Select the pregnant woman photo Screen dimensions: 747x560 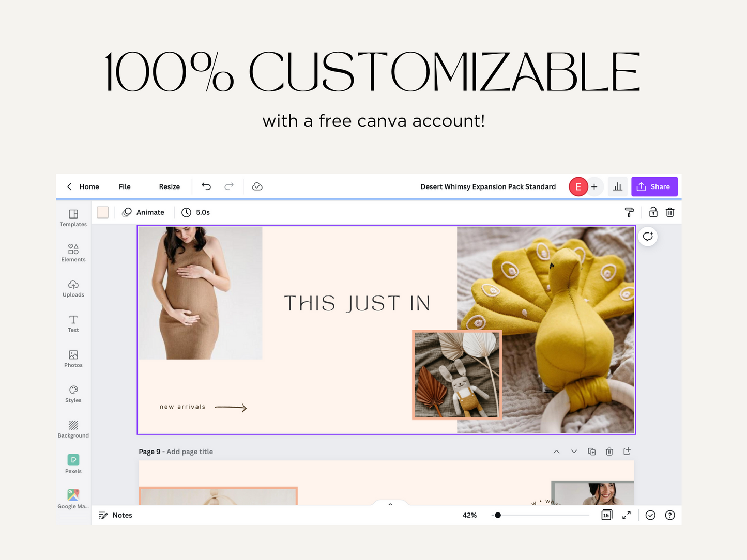click(201, 293)
